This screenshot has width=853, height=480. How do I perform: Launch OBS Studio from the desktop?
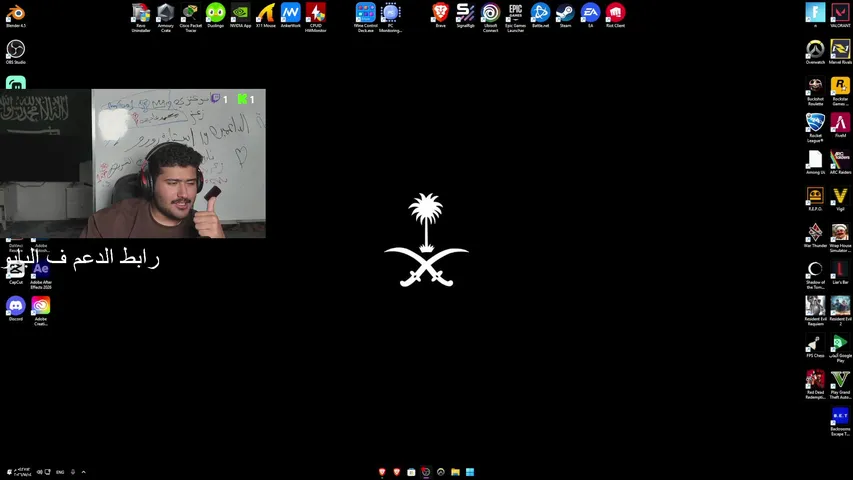(16, 52)
